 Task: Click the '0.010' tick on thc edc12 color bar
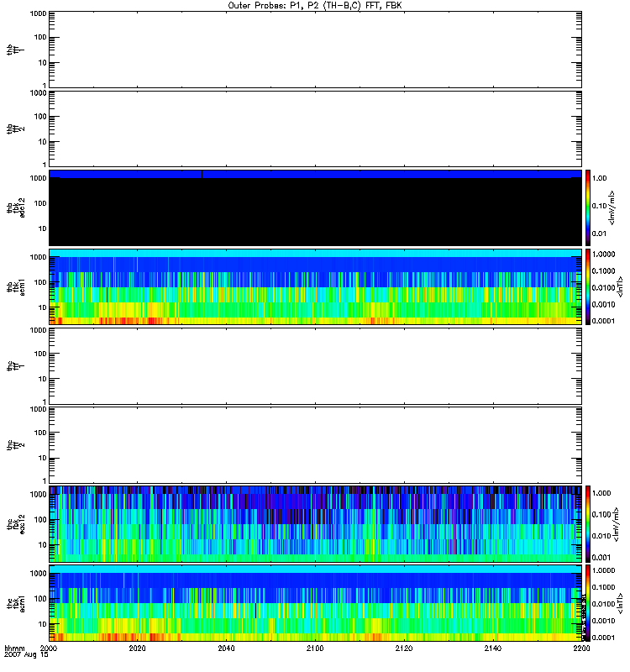[601, 536]
